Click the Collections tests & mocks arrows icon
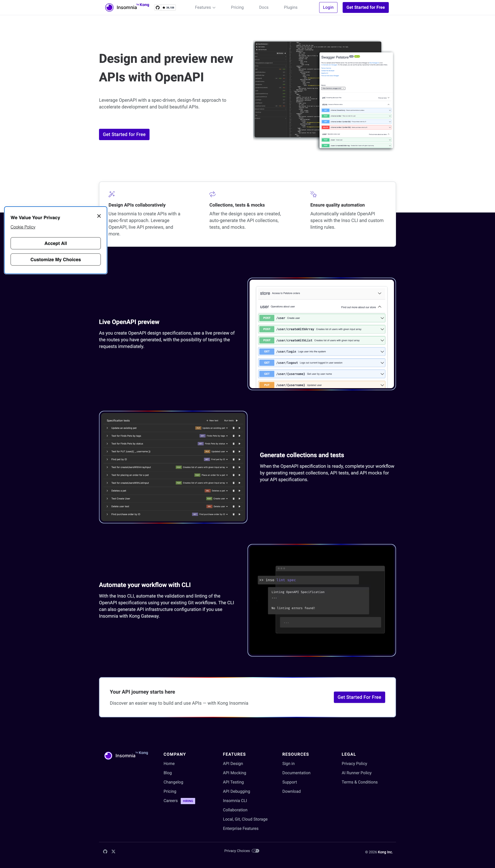Screen dimensions: 495x868 212,194
